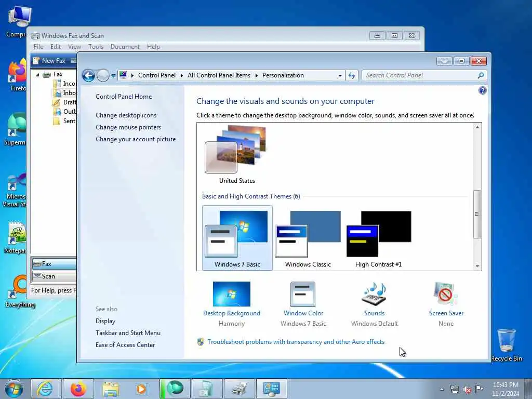Screen dimensions: 532x399
Task: Select Outbox folder in the Fax tree
Action: click(65, 112)
